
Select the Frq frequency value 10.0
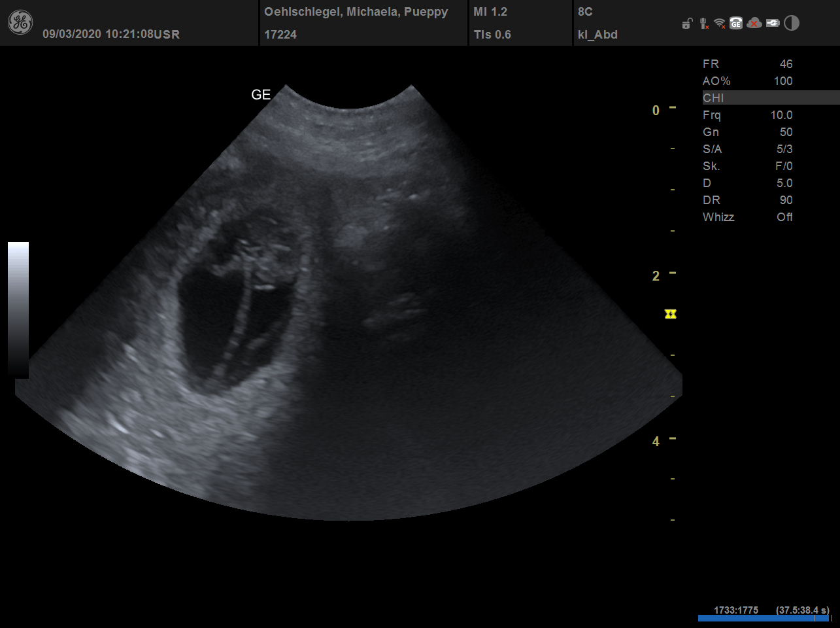coord(781,115)
